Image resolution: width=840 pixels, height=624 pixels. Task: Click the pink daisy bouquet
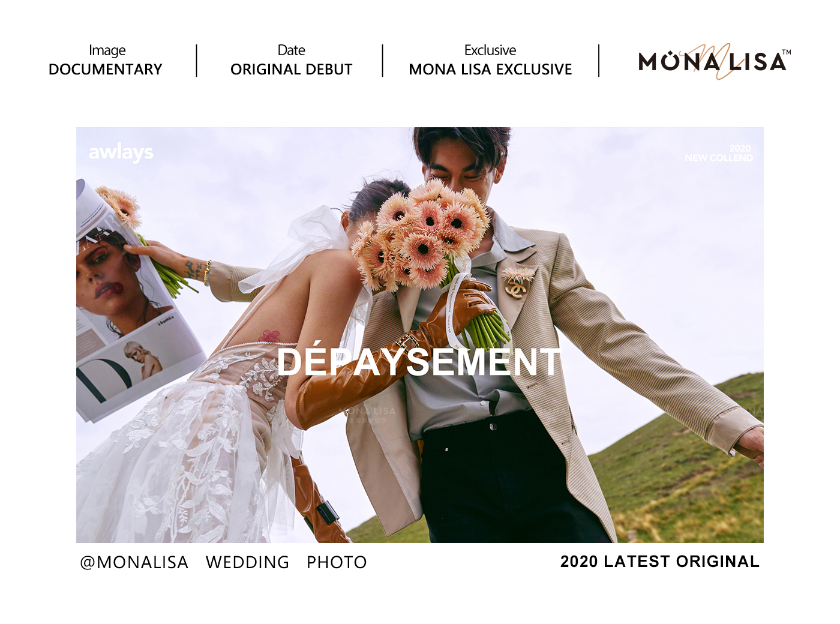click(x=420, y=237)
